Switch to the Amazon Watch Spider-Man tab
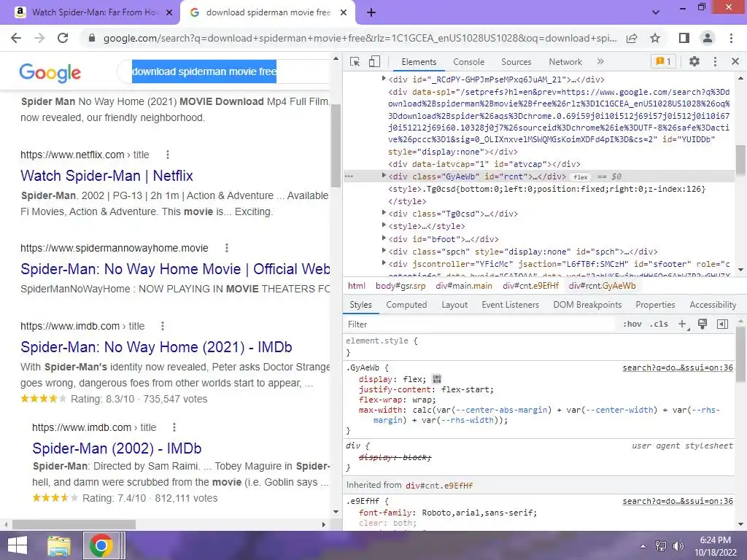 [90, 12]
